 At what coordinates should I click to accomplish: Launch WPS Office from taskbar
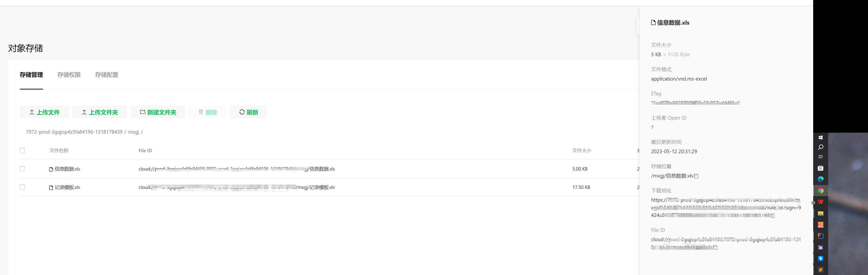820,202
